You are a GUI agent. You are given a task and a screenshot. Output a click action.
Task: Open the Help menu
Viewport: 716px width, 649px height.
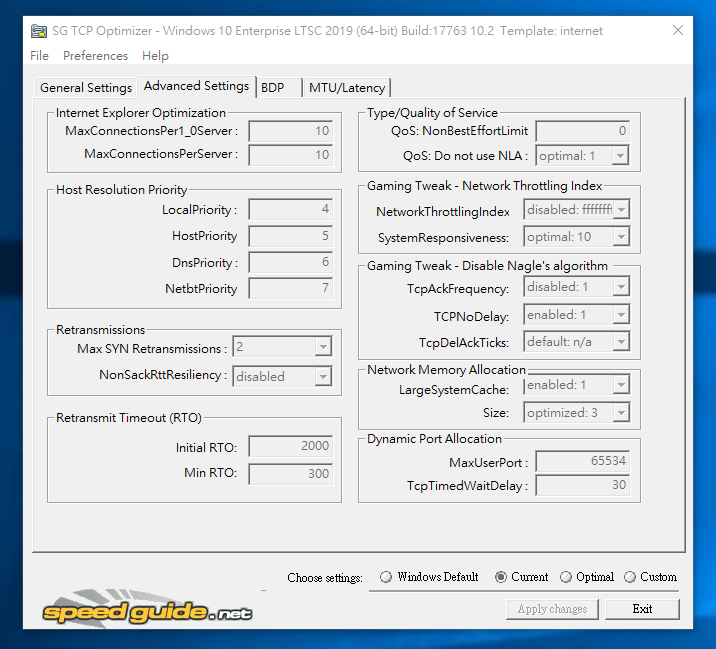155,56
